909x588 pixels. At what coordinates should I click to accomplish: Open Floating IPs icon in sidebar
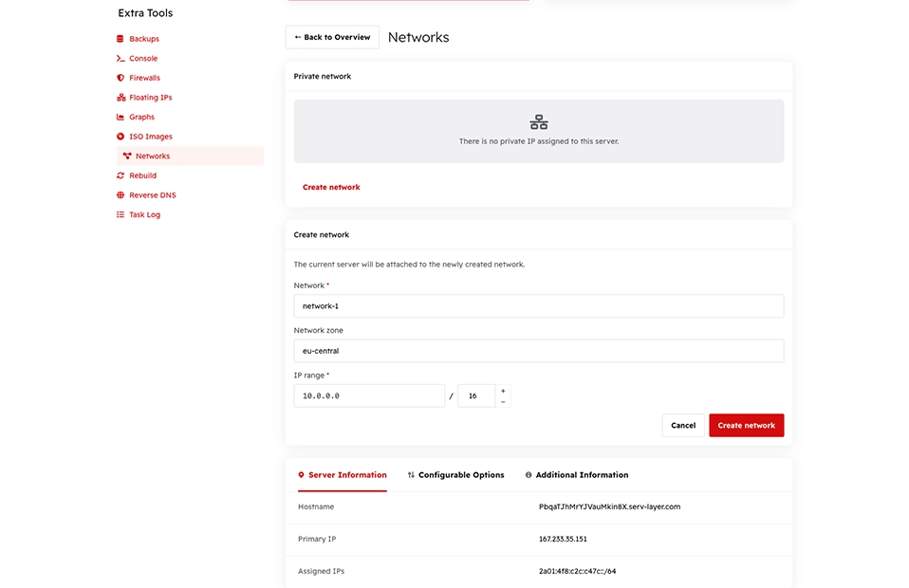[x=121, y=98]
